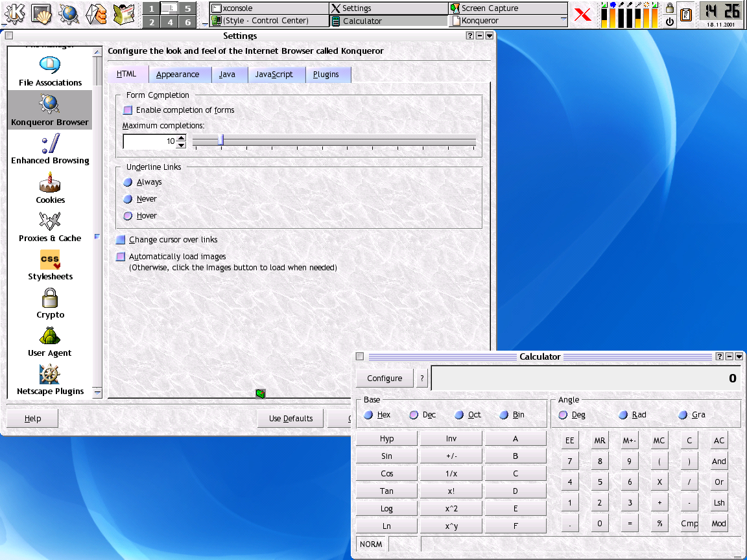Click the context help button on Settings titlebar
Viewport: 747px width, 560px height.
(x=469, y=36)
